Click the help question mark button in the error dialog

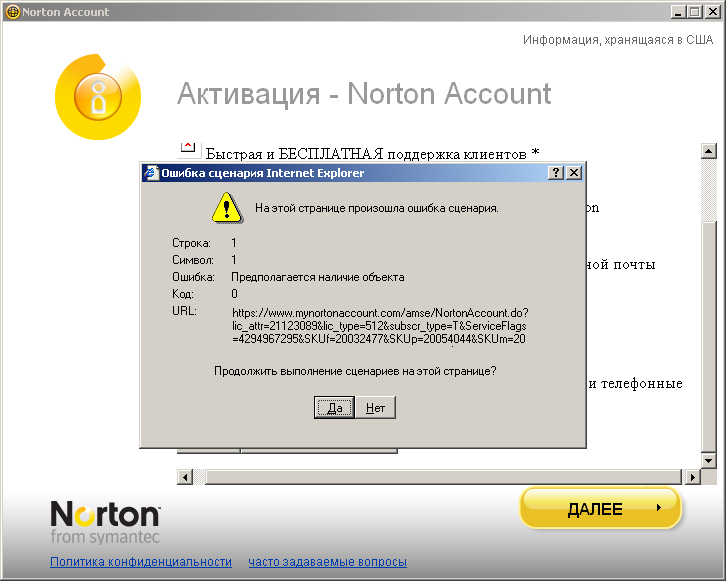click(x=556, y=173)
